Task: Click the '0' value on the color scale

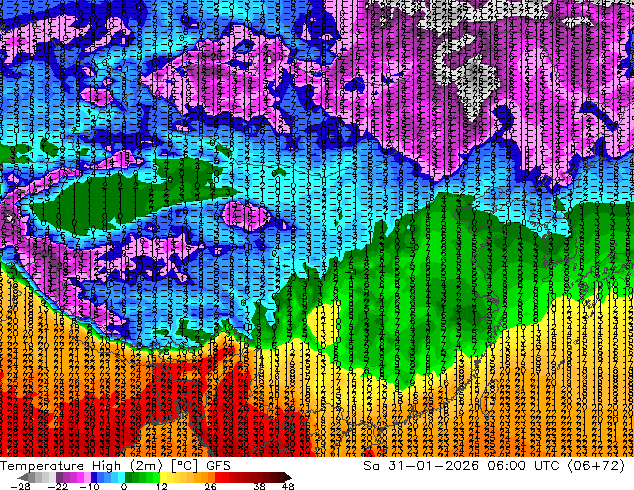Action: pyautogui.click(x=124, y=486)
